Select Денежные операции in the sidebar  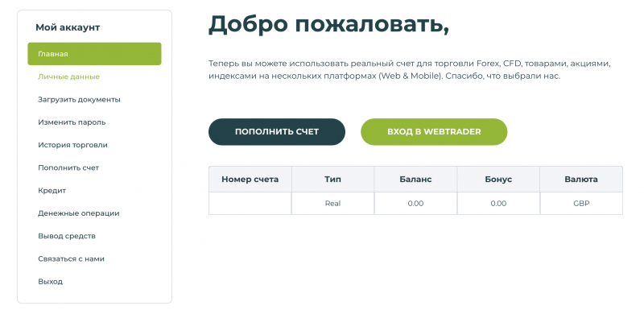click(78, 213)
